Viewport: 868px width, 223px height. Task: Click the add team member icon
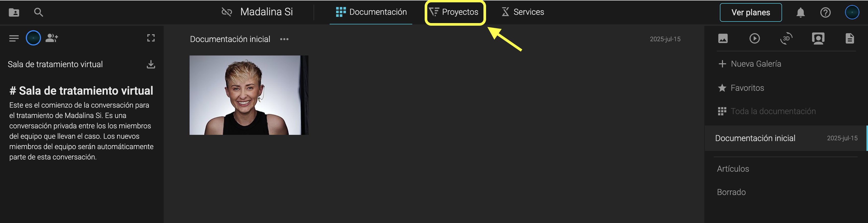pyautogui.click(x=52, y=38)
